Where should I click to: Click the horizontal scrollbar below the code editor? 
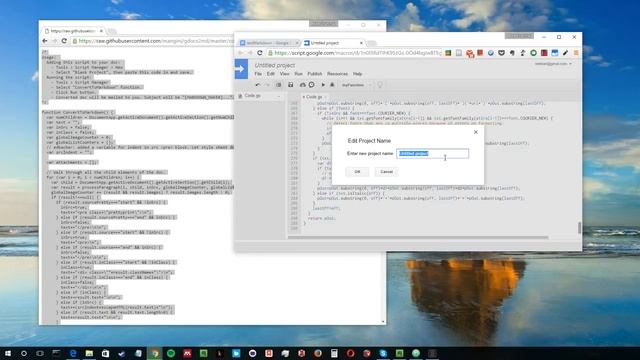click(418, 237)
